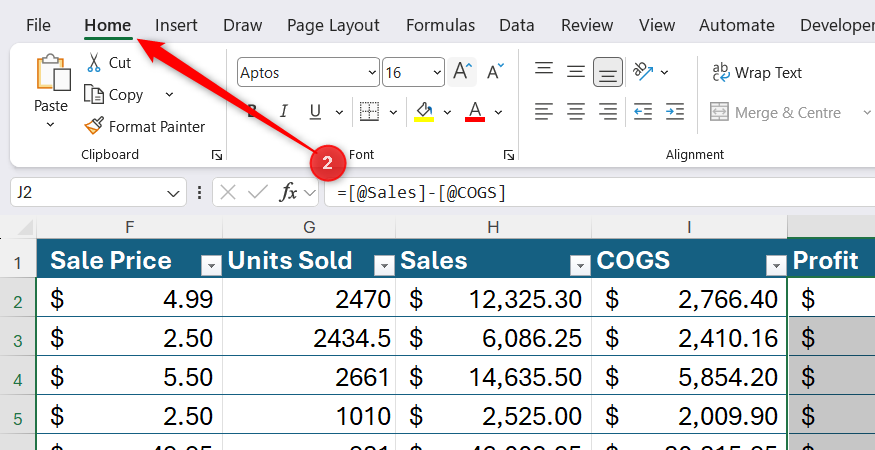Click formula bar options dots
Viewport: 875px width, 450px height.
click(199, 193)
